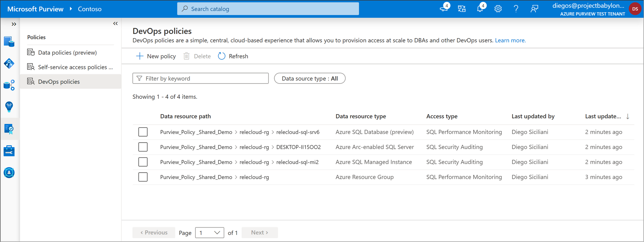Click the help question mark icon
The width and height of the screenshot is (644, 242).
pyautogui.click(x=516, y=9)
